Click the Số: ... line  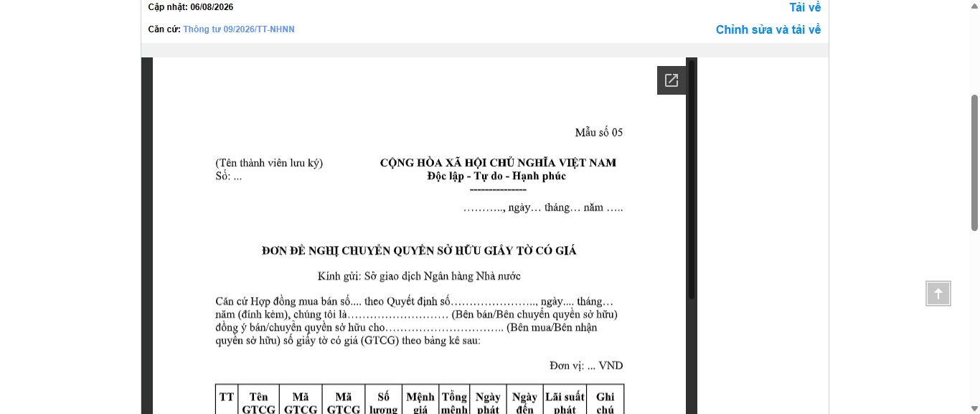(229, 177)
